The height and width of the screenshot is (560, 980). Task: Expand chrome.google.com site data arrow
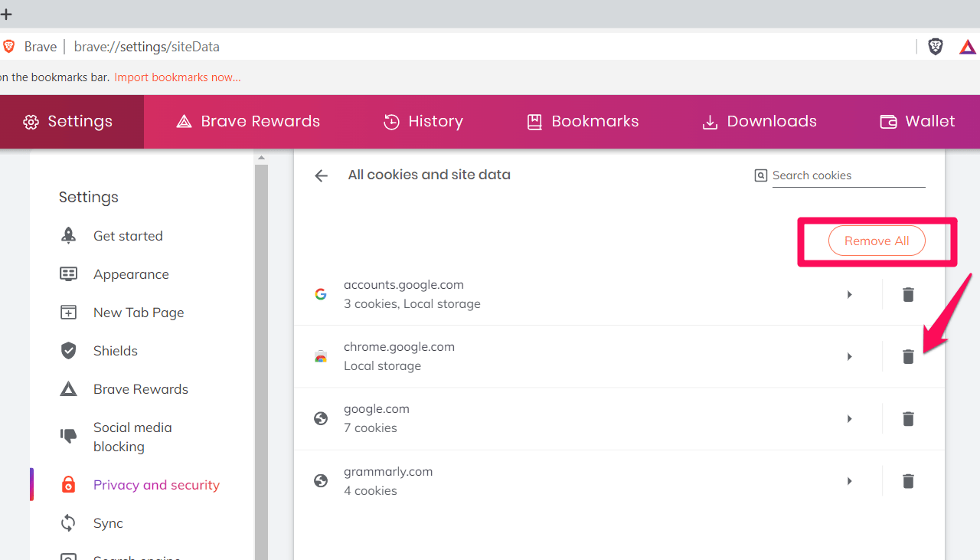(849, 357)
